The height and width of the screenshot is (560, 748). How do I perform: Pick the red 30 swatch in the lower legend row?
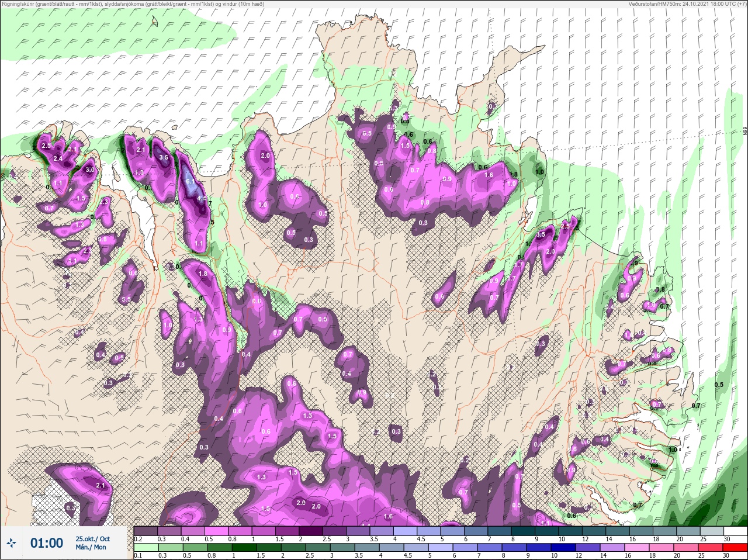tap(735, 547)
